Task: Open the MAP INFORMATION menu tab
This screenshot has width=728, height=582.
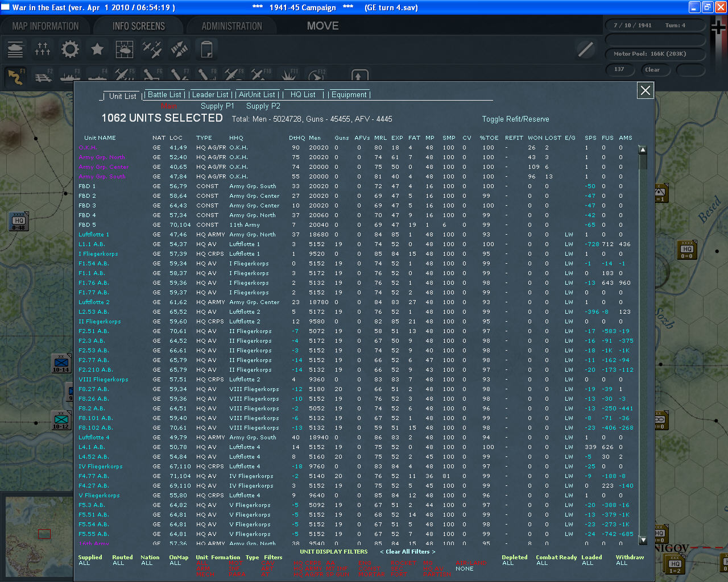Action: (45, 26)
